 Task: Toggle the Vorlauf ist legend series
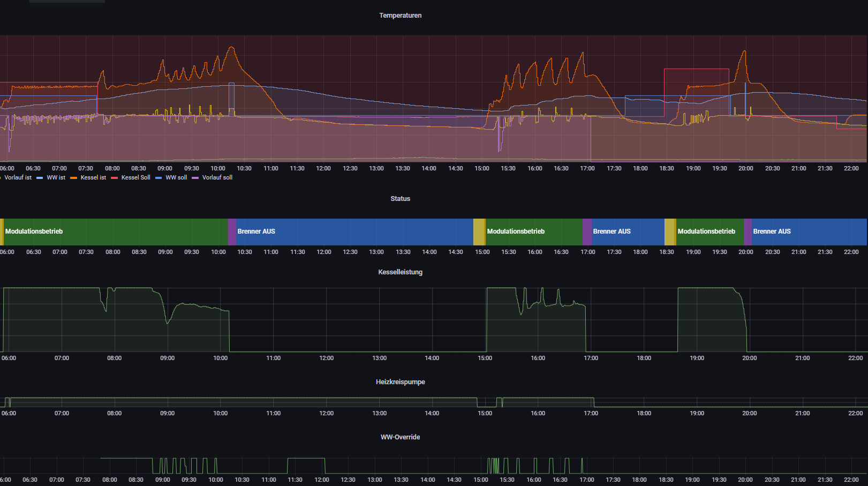click(x=18, y=177)
